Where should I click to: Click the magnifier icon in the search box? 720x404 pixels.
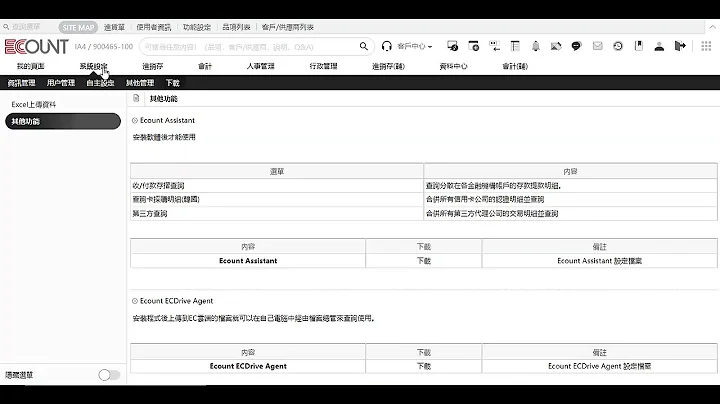point(364,46)
